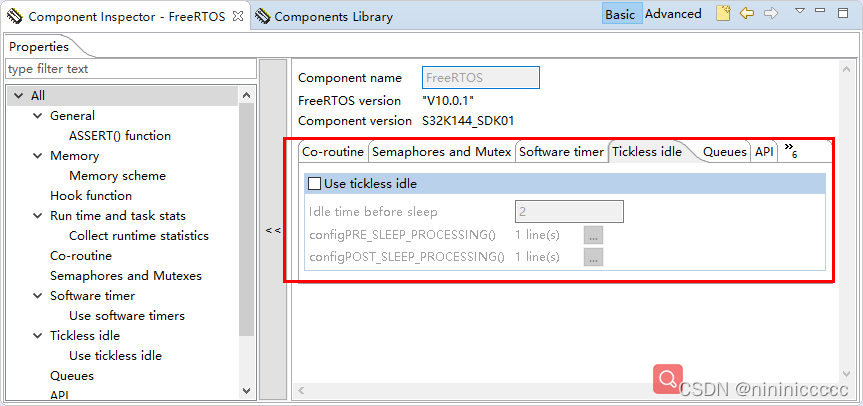Collapse the General tree node
The image size is (863, 406).
(37, 116)
